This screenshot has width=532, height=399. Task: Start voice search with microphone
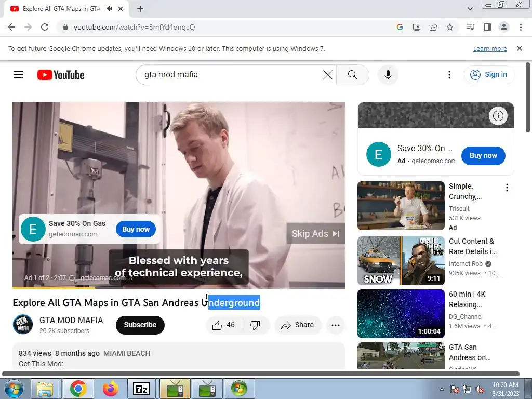coord(388,75)
